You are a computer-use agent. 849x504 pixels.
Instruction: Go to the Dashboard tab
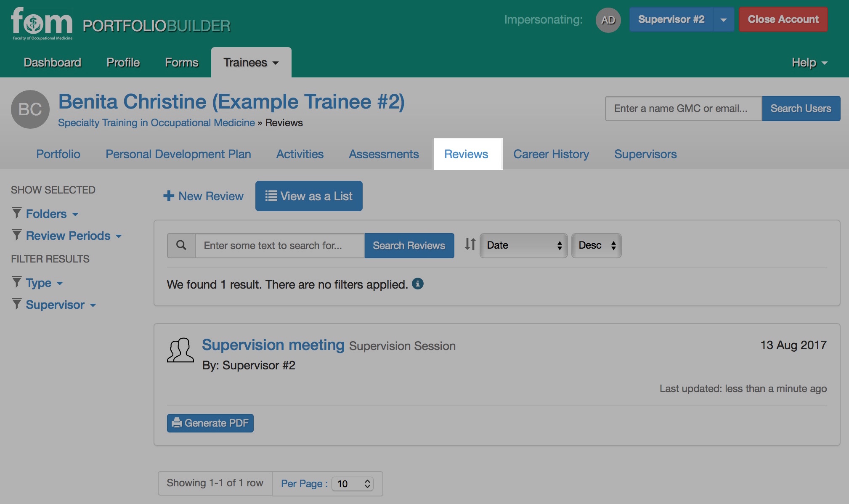pos(52,62)
